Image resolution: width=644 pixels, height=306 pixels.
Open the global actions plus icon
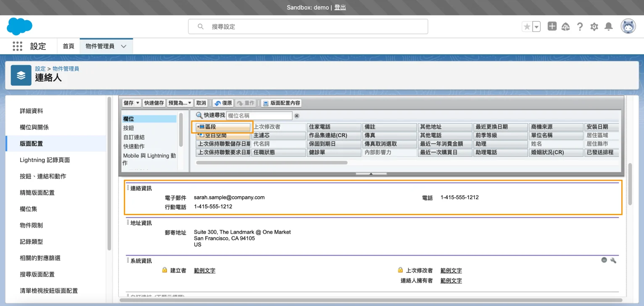tap(552, 26)
